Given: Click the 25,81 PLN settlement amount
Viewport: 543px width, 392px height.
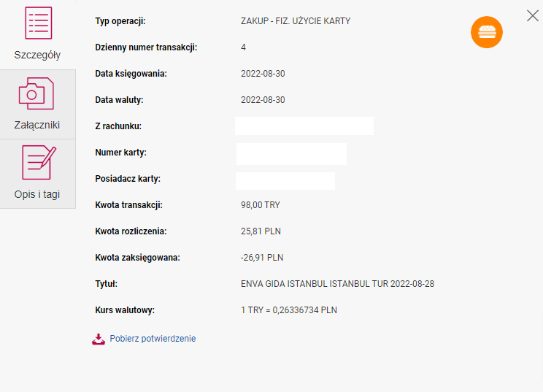Looking at the screenshot, I should (x=261, y=231).
